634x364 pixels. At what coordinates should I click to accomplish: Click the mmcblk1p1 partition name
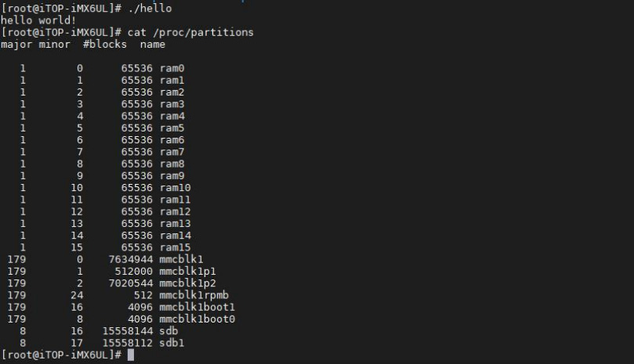pyautogui.click(x=187, y=272)
